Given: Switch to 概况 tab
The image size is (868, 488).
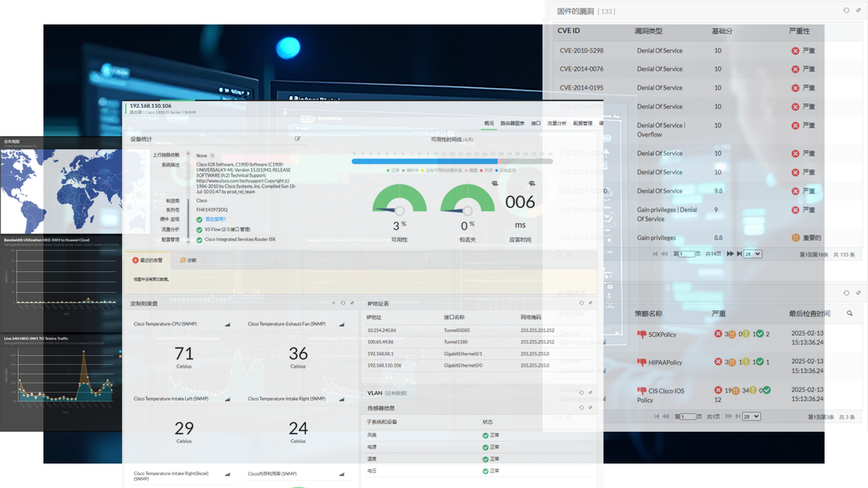Looking at the screenshot, I should click(x=489, y=123).
